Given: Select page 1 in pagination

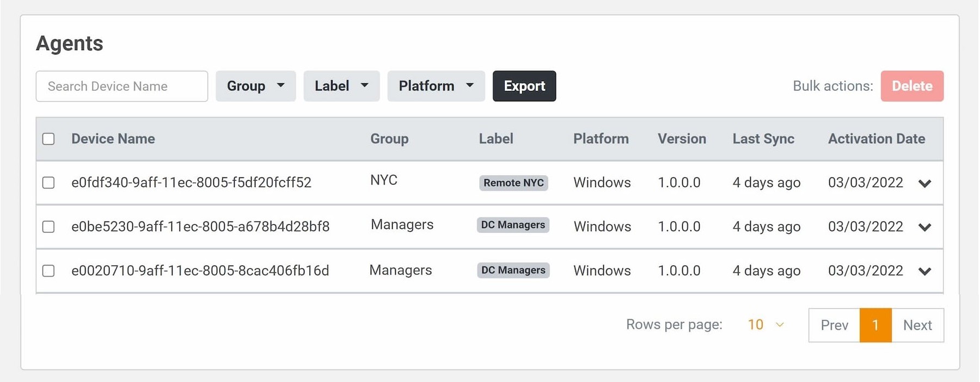Looking at the screenshot, I should pos(875,325).
